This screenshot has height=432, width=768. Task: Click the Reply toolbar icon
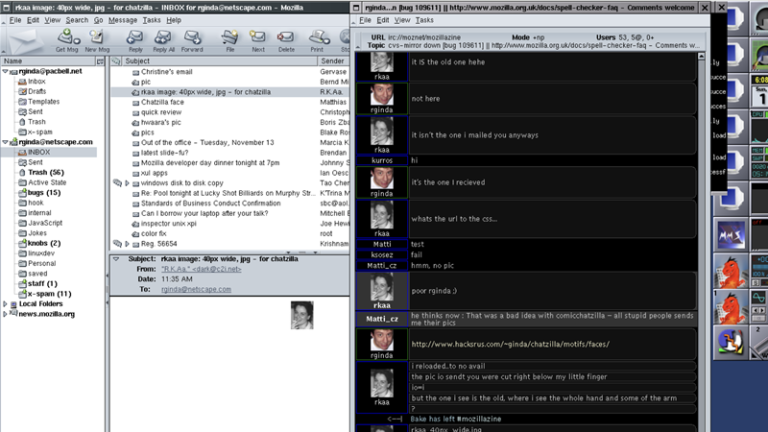tap(135, 38)
